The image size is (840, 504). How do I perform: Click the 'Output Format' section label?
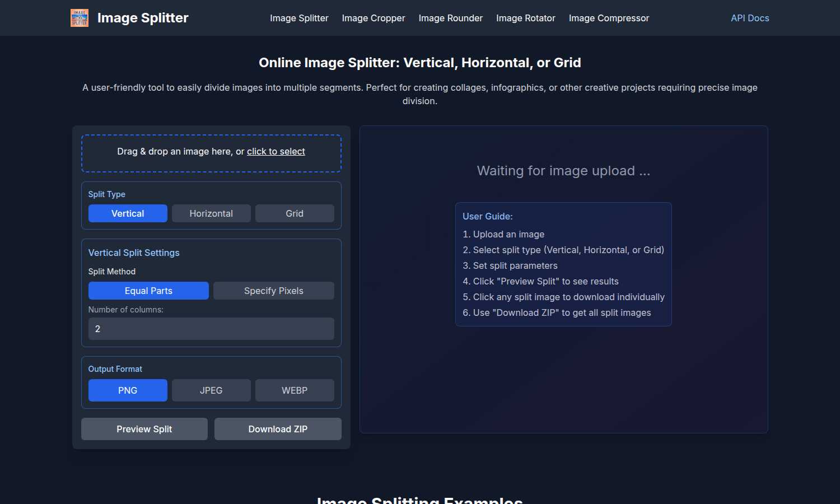pos(115,369)
